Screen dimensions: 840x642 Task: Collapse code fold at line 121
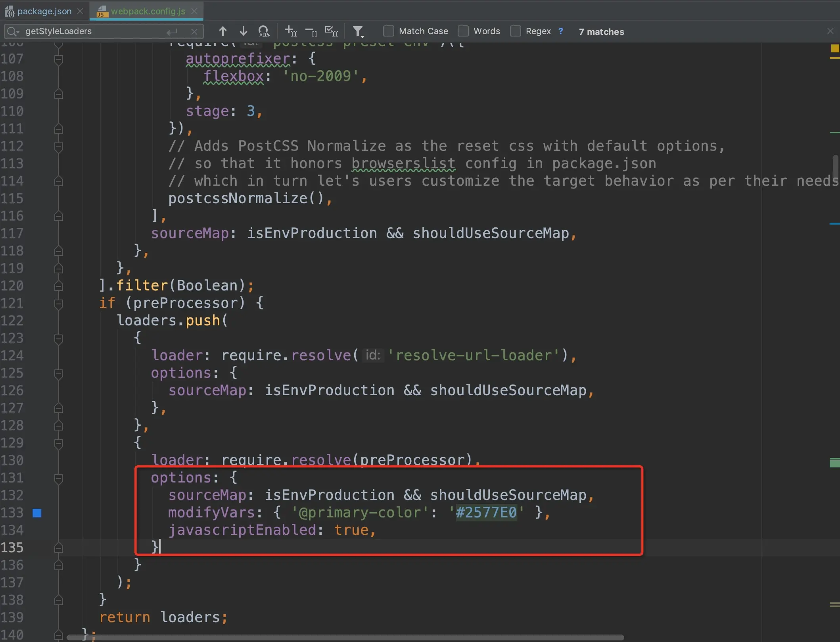click(x=59, y=304)
